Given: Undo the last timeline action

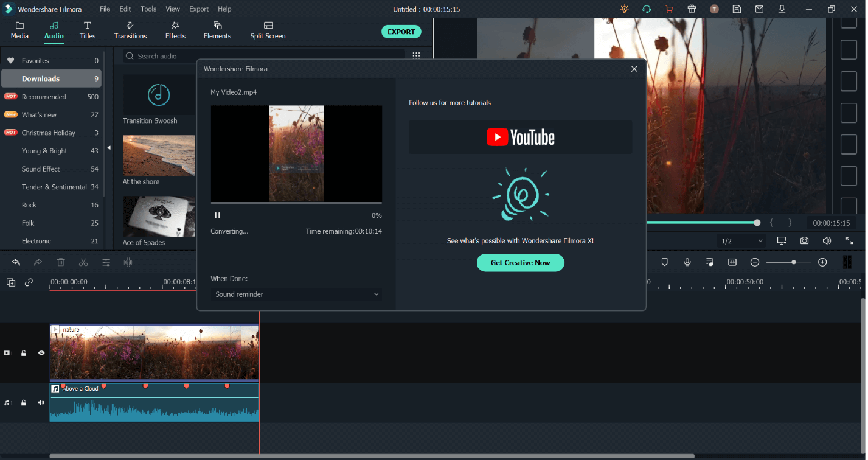Looking at the screenshot, I should (16, 262).
